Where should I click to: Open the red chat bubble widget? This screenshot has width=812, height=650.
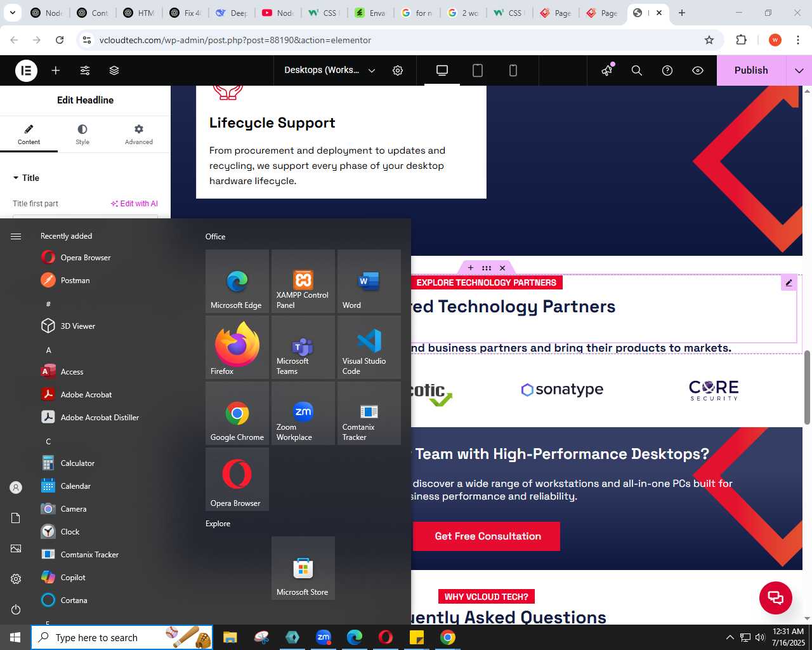[x=776, y=597]
